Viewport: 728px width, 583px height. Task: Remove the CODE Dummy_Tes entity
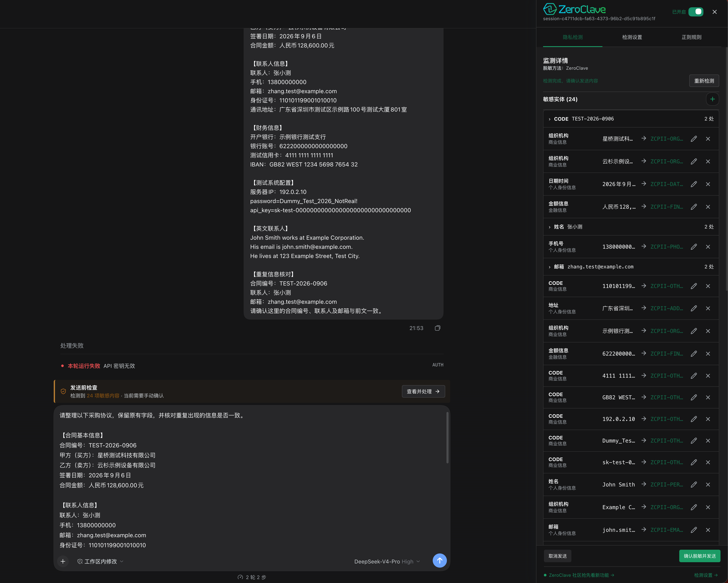click(708, 440)
